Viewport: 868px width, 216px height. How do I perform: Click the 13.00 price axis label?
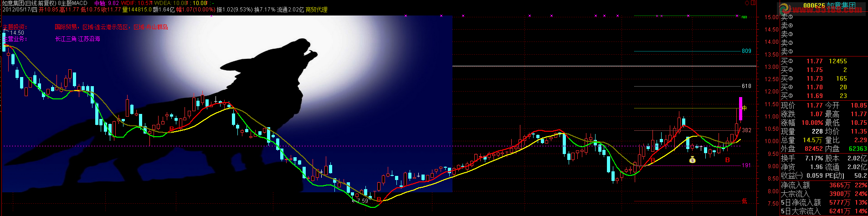pos(771,67)
